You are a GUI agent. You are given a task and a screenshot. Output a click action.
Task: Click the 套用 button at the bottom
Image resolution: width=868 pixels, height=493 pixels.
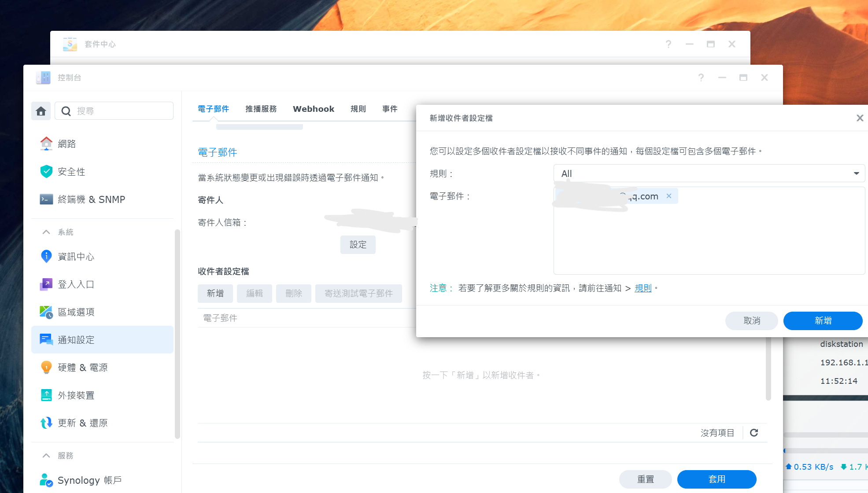[717, 479]
